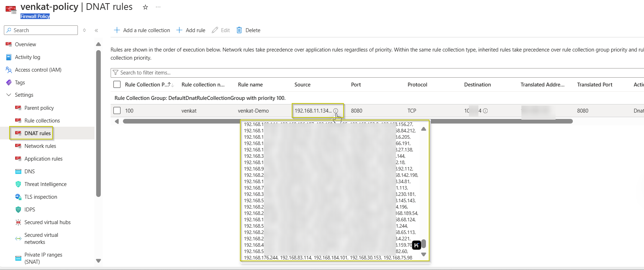The width and height of the screenshot is (644, 270).
Task: Click the Protocol column header
Action: tap(417, 85)
